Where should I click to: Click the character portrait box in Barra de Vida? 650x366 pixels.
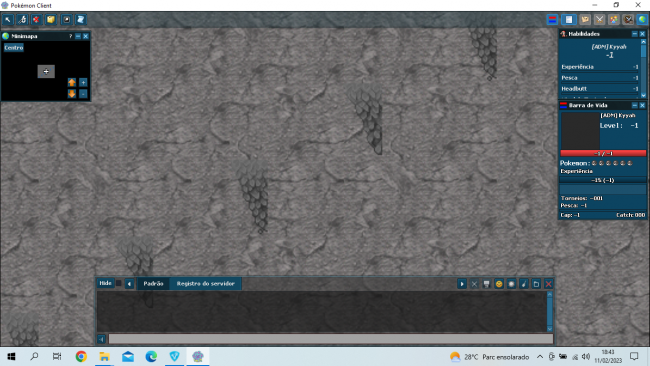tap(580, 130)
